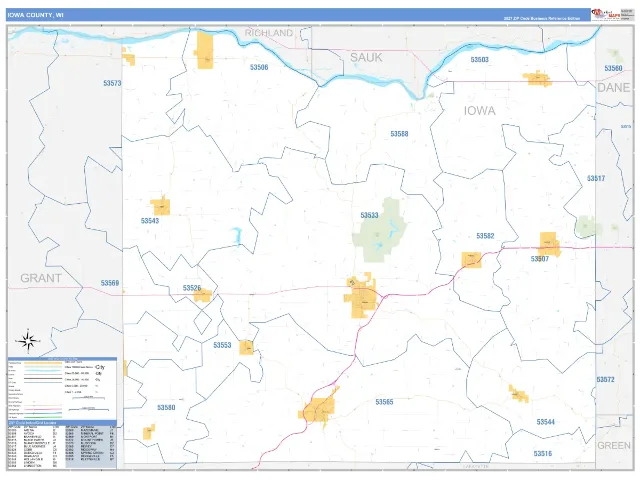Click ZIP code 53503 label

(480, 60)
